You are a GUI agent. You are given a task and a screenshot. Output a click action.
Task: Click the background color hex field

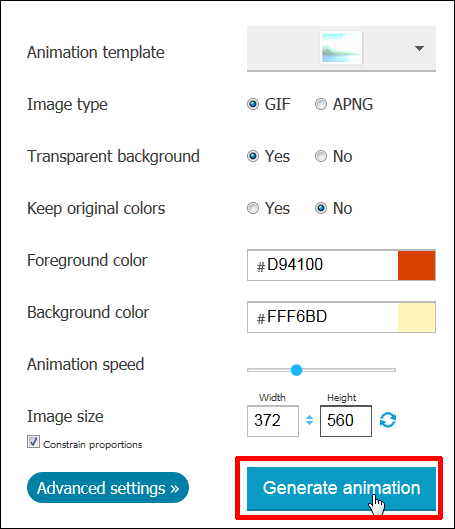click(x=323, y=317)
